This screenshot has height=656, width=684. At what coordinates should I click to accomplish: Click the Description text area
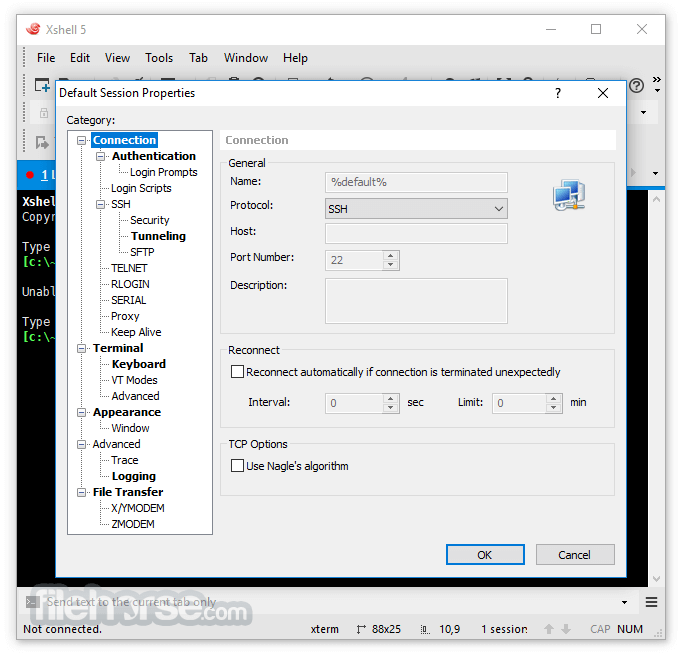416,301
